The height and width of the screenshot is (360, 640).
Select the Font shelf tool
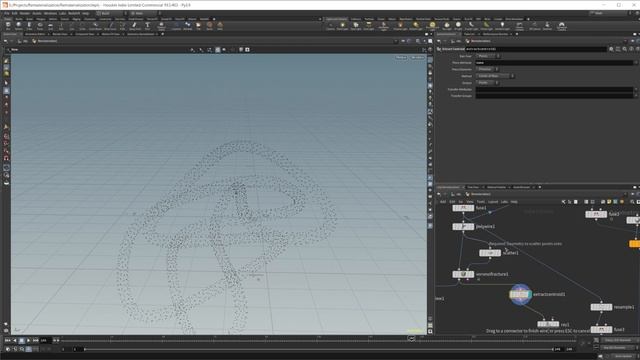click(147, 26)
